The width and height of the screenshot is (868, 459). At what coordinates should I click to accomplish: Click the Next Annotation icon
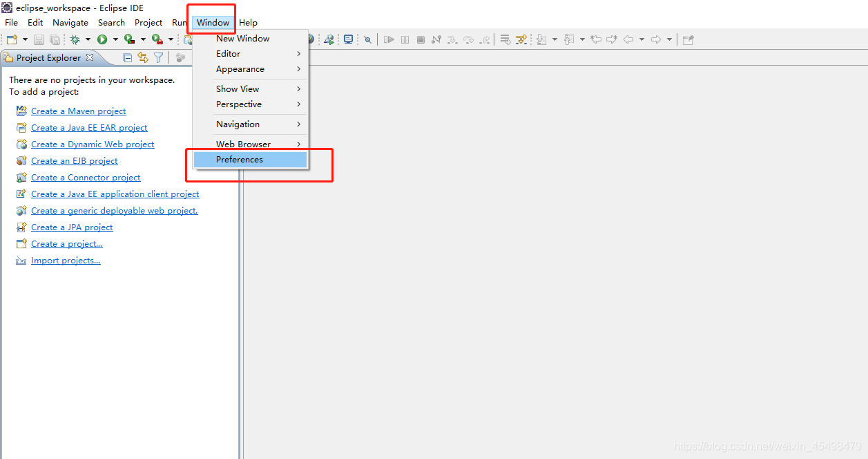click(x=541, y=39)
